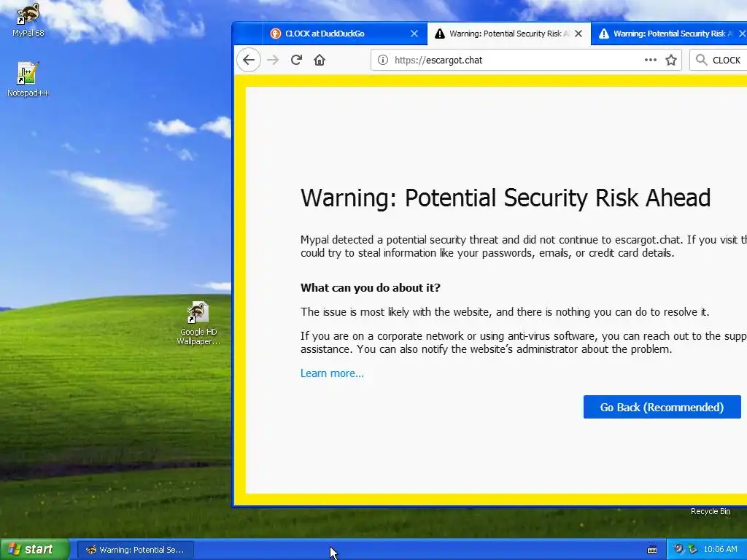The width and height of the screenshot is (747, 560).
Task: Close the CLOCK at DuckDuckGo tab
Action: pos(414,34)
